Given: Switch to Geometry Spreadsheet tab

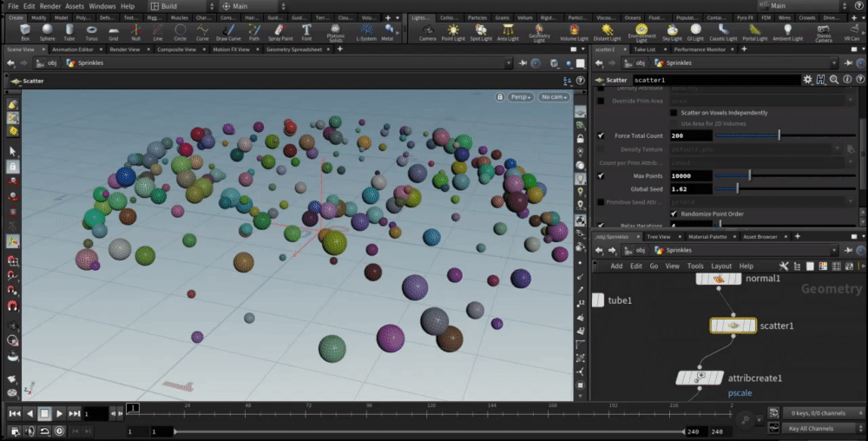Looking at the screenshot, I should click(x=294, y=49).
